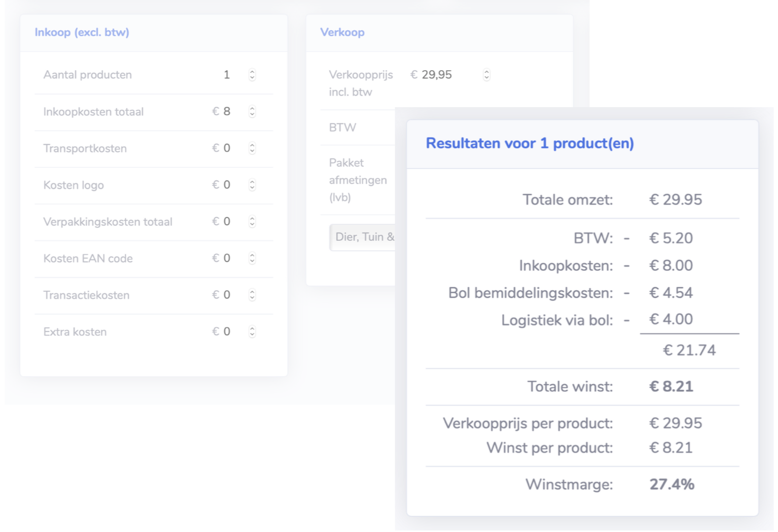
Task: Click the Kosten logo amount field
Action: coord(227,185)
